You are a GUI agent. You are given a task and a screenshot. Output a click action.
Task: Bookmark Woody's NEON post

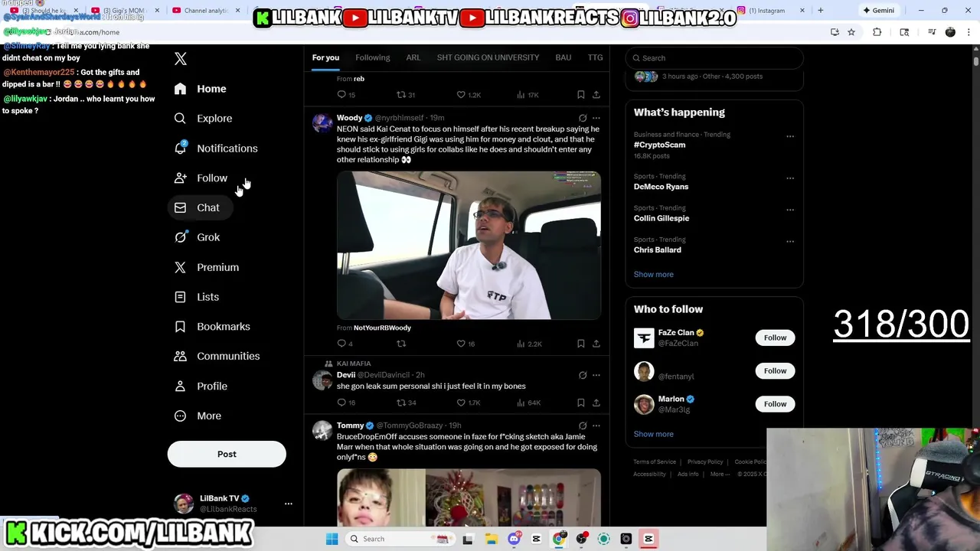click(x=581, y=344)
